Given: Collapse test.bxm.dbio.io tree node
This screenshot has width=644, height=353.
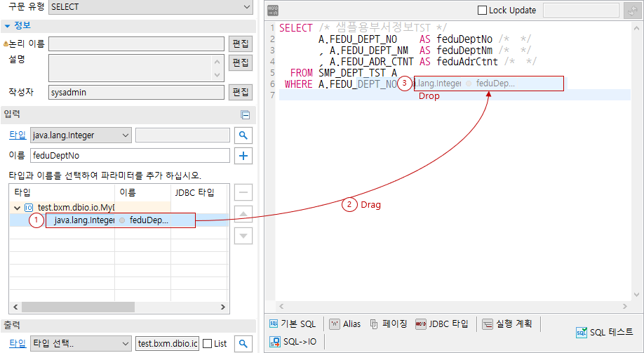Looking at the screenshot, I should [18, 208].
